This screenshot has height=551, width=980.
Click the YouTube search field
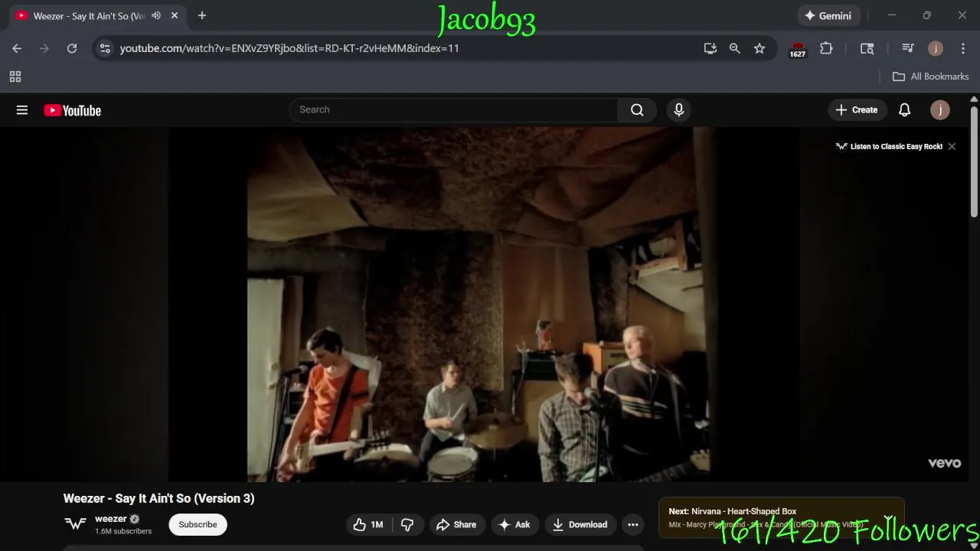point(454,110)
